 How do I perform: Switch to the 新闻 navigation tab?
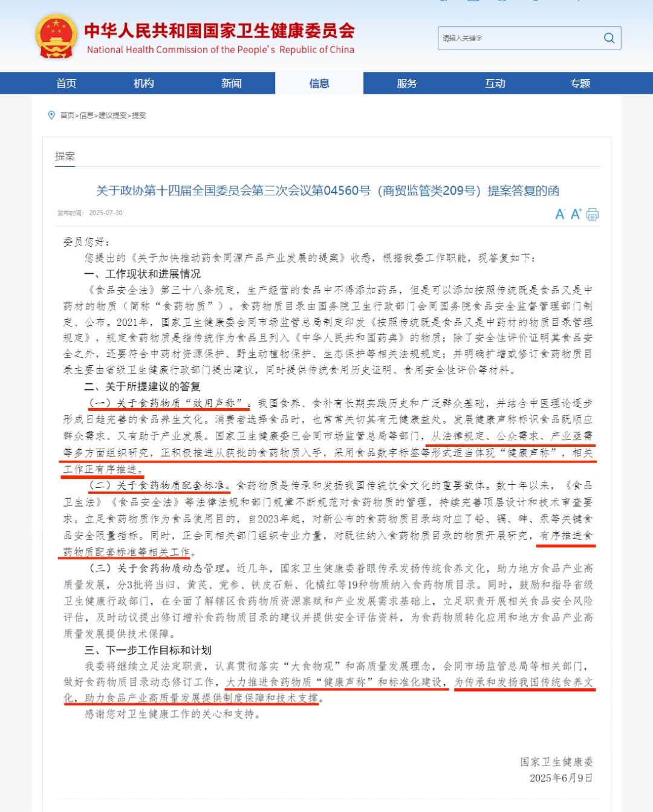[231, 83]
